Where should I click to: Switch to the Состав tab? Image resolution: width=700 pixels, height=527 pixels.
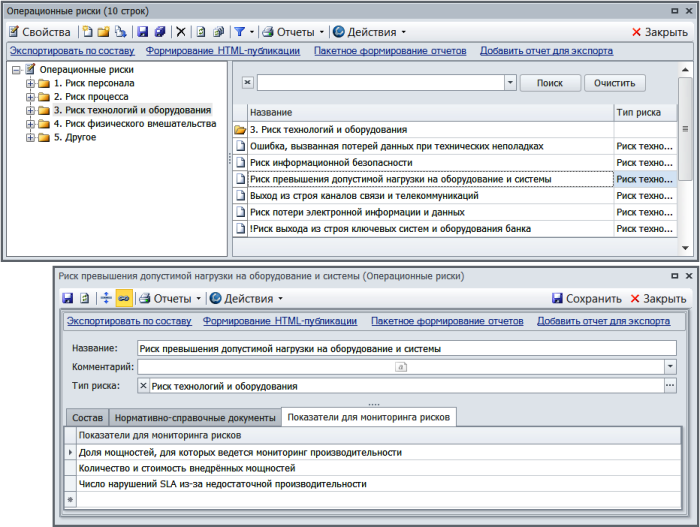pos(88,417)
